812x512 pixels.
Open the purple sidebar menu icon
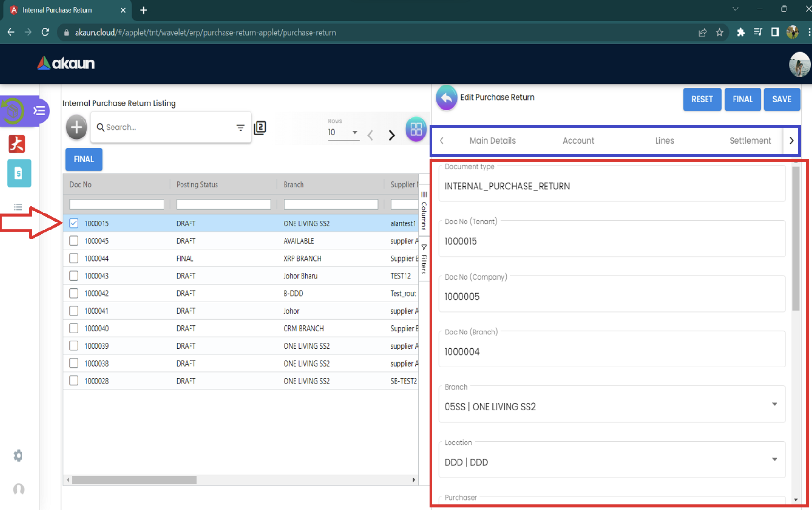click(x=39, y=111)
